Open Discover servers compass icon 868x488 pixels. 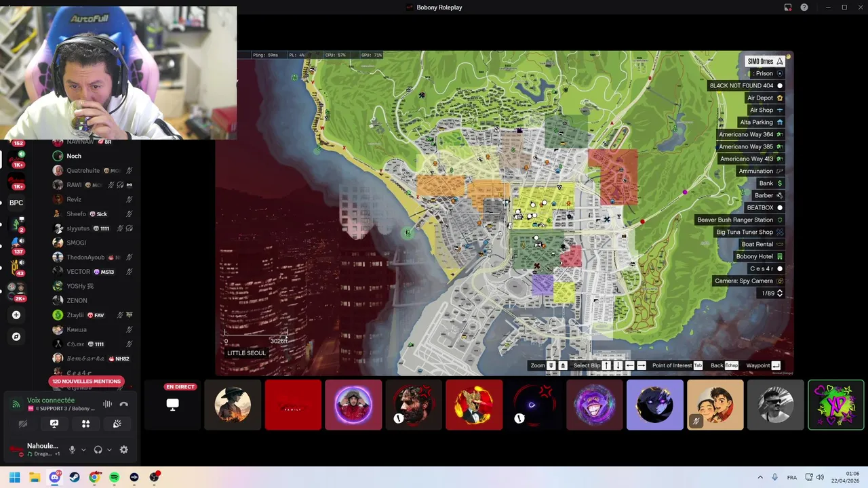click(x=16, y=336)
